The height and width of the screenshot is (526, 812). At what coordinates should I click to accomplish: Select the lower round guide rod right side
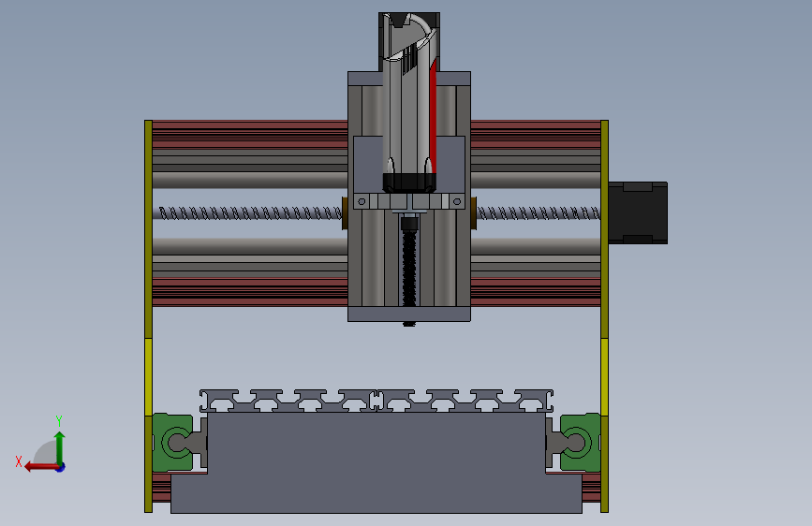point(536,246)
